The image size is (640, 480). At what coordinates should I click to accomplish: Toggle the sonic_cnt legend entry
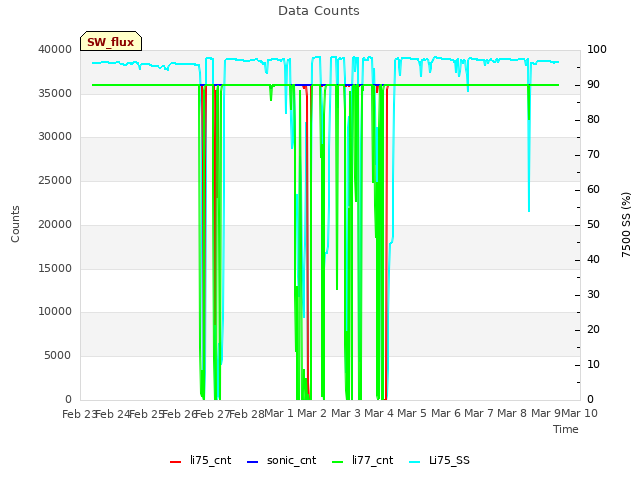(281, 460)
